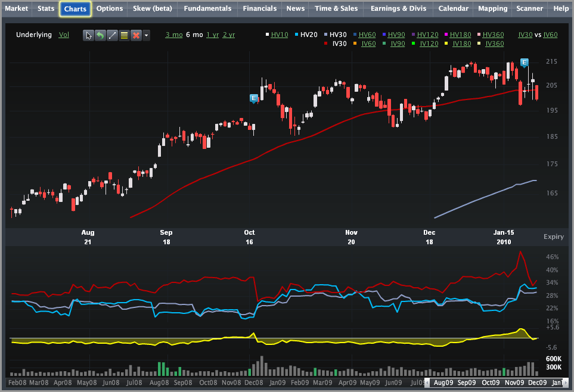Click the right arrow of the range scrollbar
The width and height of the screenshot is (574, 392).
click(x=566, y=382)
